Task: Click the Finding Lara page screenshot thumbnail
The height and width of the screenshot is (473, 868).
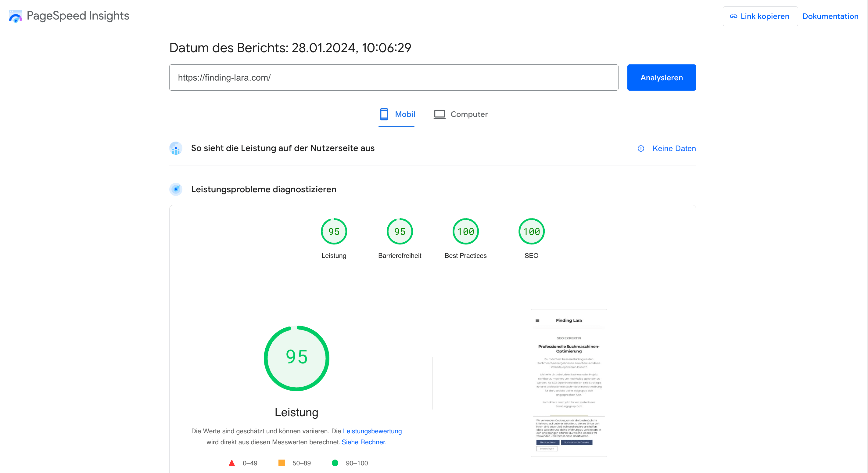Action: pos(569,383)
